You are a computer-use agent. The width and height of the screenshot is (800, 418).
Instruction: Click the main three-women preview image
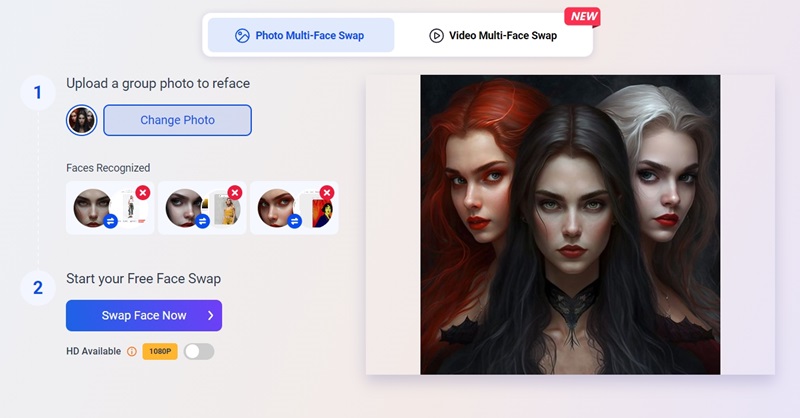570,225
